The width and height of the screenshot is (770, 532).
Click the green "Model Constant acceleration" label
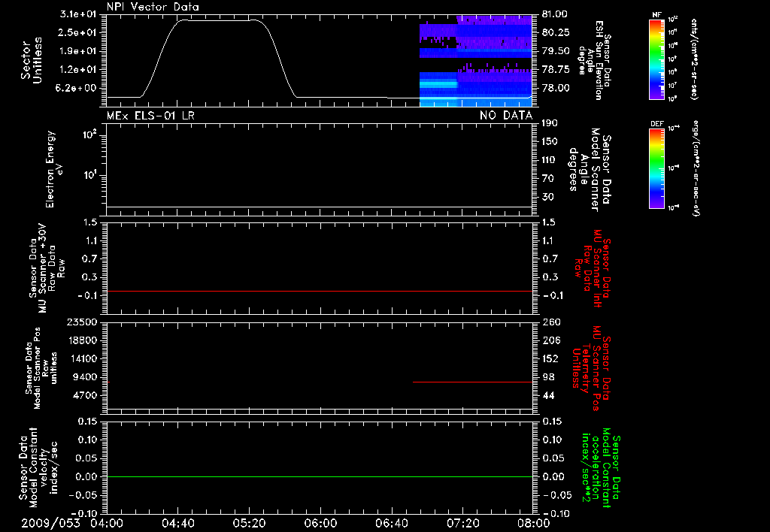tap(601, 468)
